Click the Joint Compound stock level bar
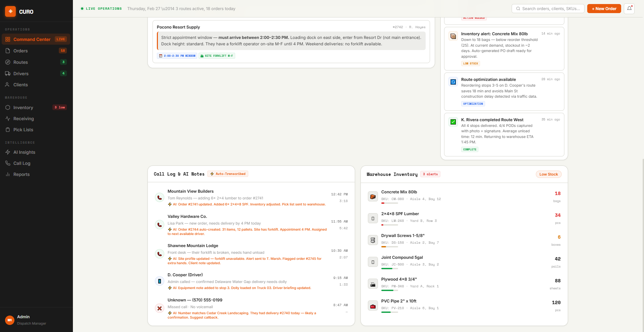This screenshot has width=644, height=332. 390,269
